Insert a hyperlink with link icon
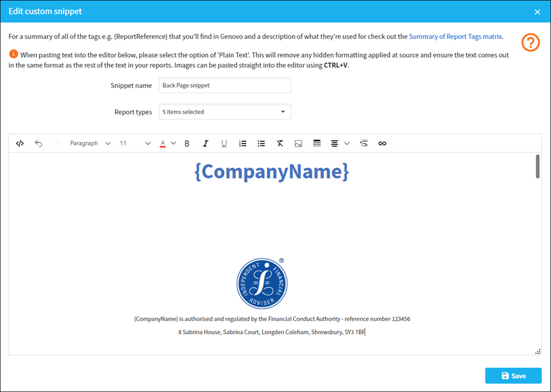This screenshot has width=551, height=392. (382, 143)
